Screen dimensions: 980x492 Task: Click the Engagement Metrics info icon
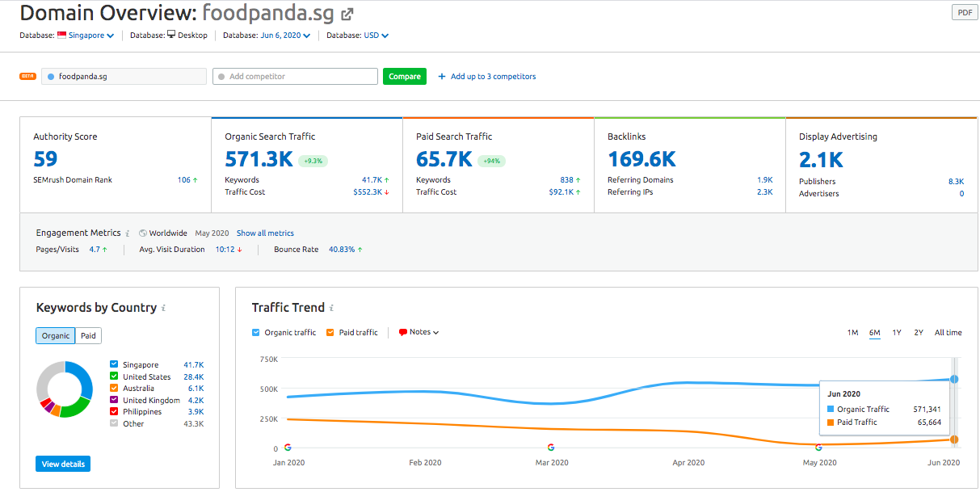[x=128, y=233]
